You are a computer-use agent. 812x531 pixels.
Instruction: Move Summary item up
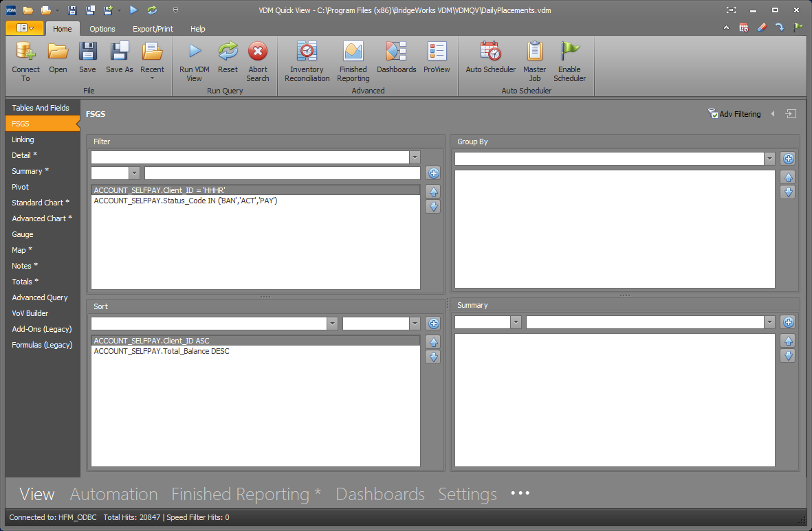[x=788, y=341]
